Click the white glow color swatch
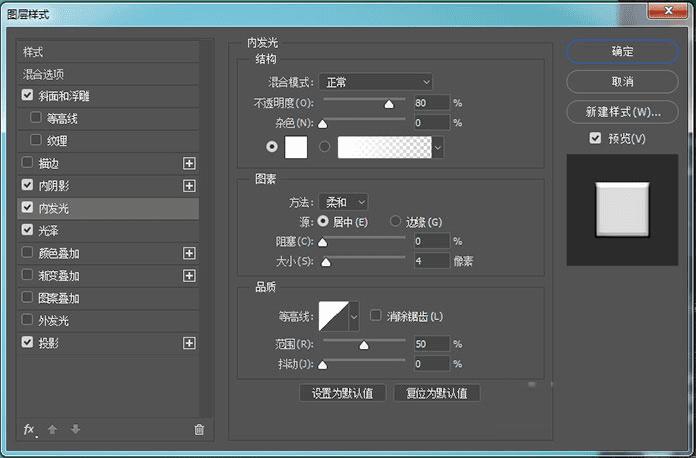This screenshot has width=696, height=458. [296, 147]
